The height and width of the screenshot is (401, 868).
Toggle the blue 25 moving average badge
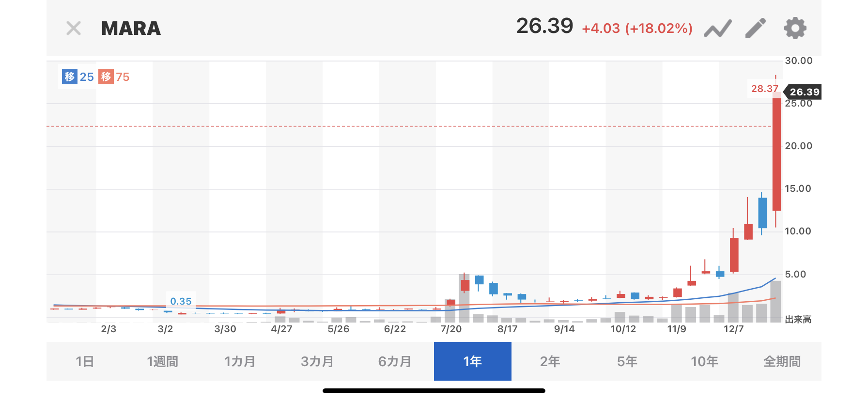(x=78, y=77)
